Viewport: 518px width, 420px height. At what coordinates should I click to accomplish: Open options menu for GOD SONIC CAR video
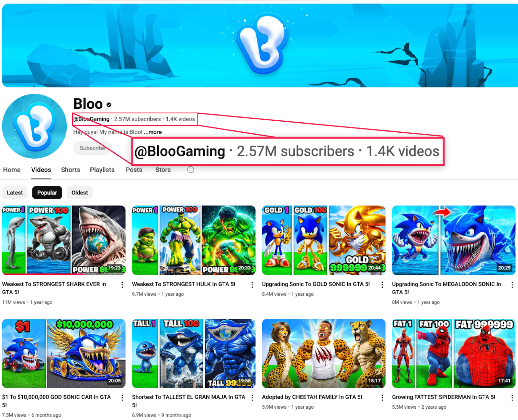coord(122,398)
